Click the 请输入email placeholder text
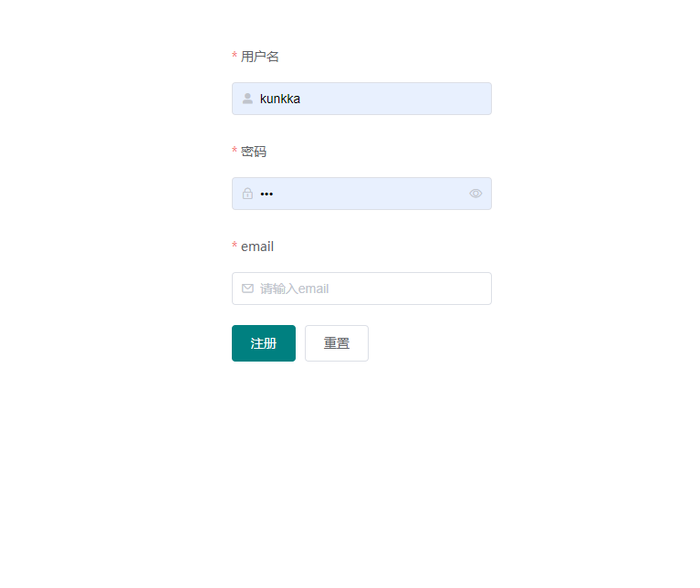The image size is (700, 588). point(294,289)
